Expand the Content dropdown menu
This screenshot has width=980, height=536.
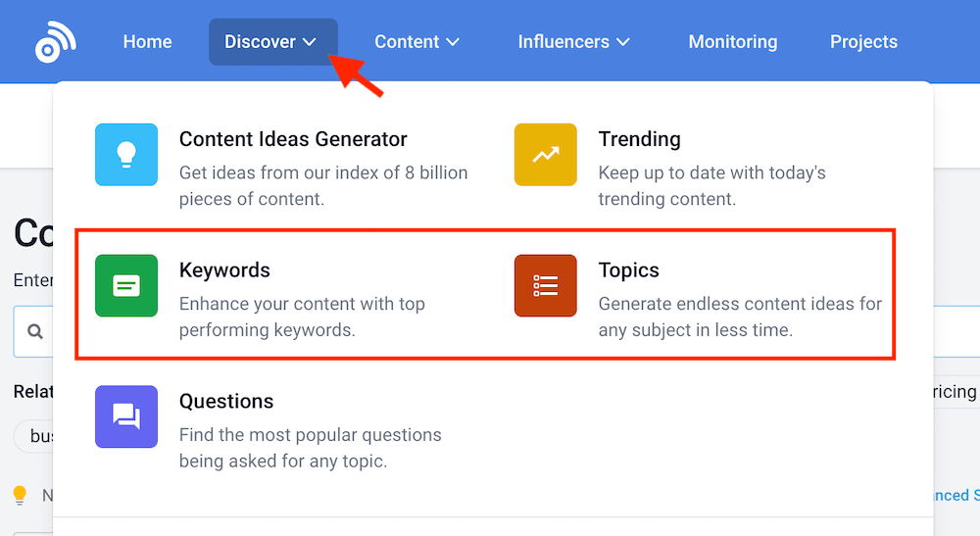416,42
